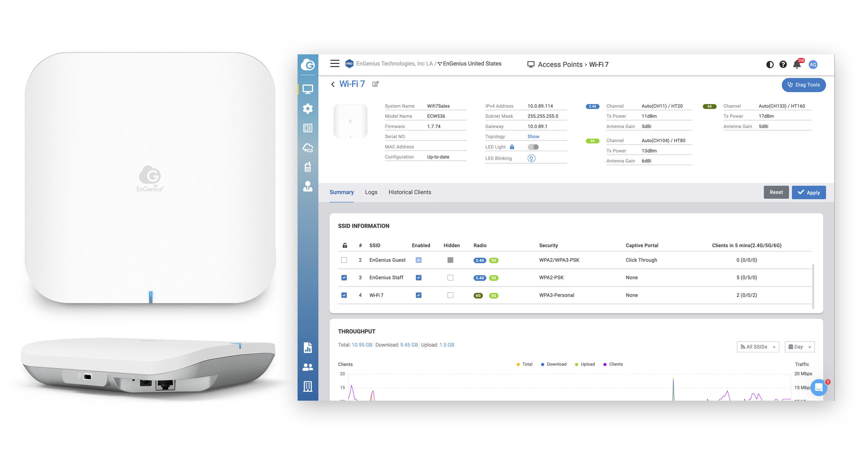
Task: Click the LED Blinking lightbulb icon
Action: (x=531, y=159)
